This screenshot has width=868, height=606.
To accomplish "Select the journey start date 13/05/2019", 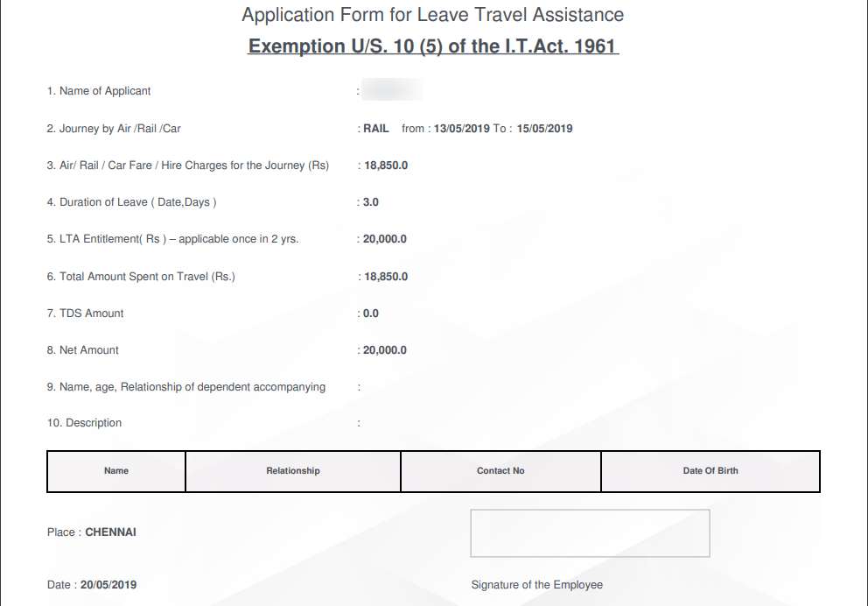I will coord(462,128).
